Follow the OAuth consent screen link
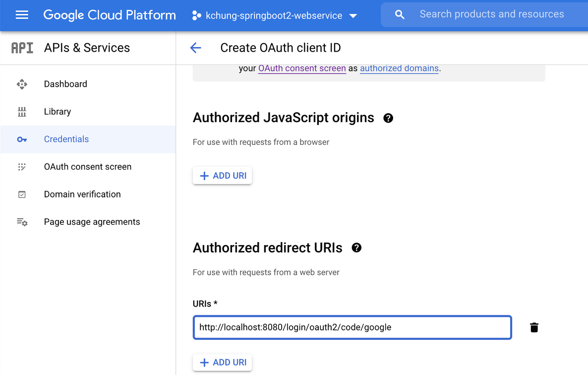Viewport: 588px width, 375px height. (x=302, y=68)
